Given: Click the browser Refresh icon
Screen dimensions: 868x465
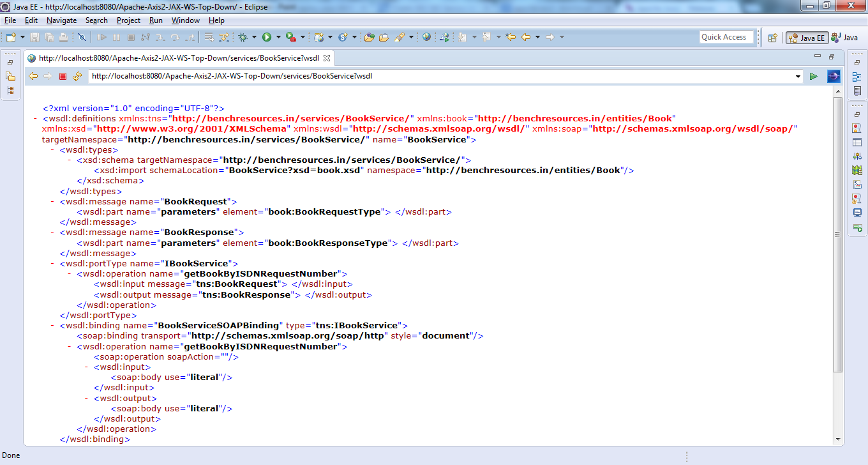Looking at the screenshot, I should point(77,77).
